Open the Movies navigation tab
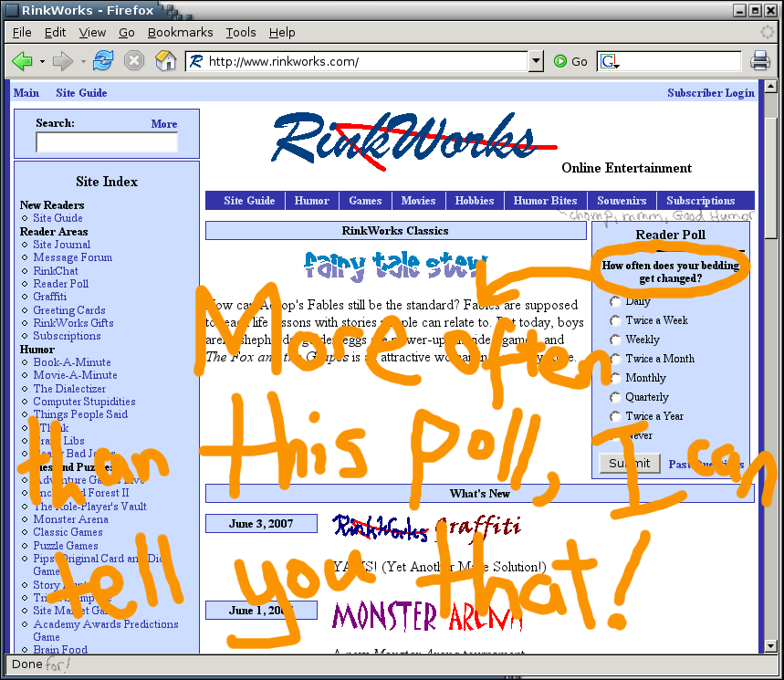This screenshot has width=784, height=680. click(418, 201)
